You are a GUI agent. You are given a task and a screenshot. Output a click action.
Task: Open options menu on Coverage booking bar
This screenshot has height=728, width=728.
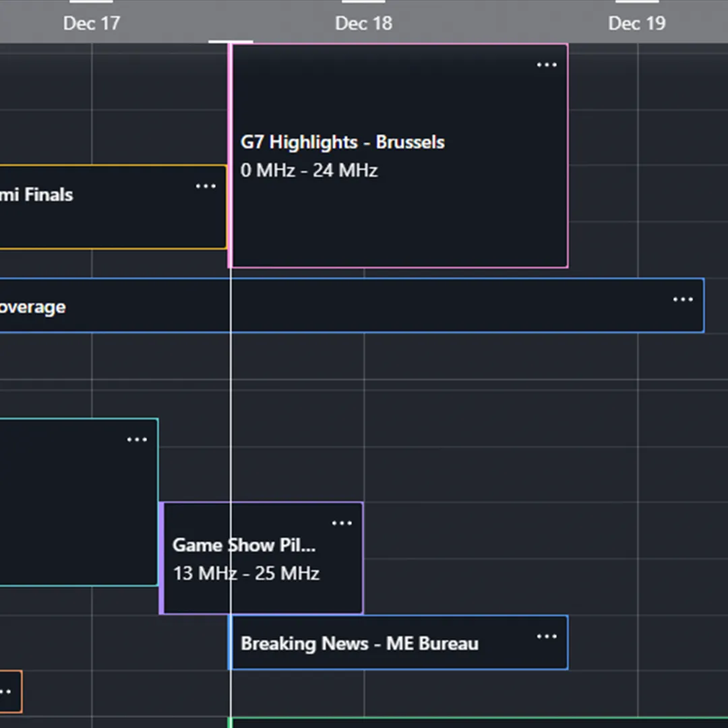coord(682,299)
